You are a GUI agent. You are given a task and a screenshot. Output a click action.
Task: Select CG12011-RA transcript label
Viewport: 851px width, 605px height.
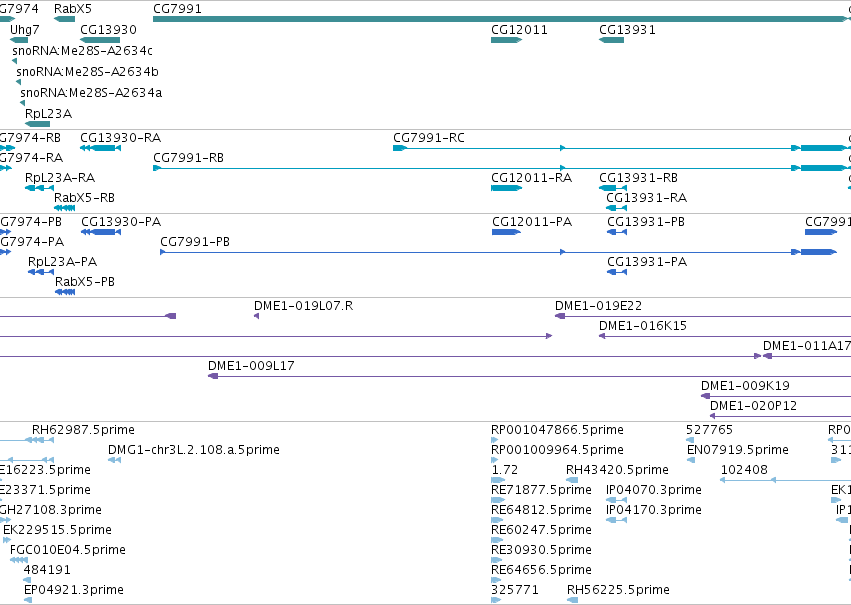click(531, 178)
